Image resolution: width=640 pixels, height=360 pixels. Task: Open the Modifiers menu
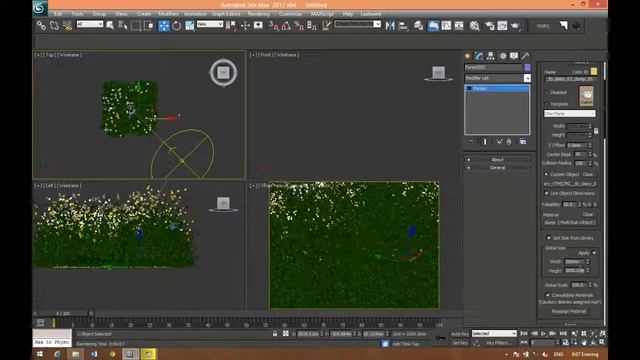[x=168, y=14]
